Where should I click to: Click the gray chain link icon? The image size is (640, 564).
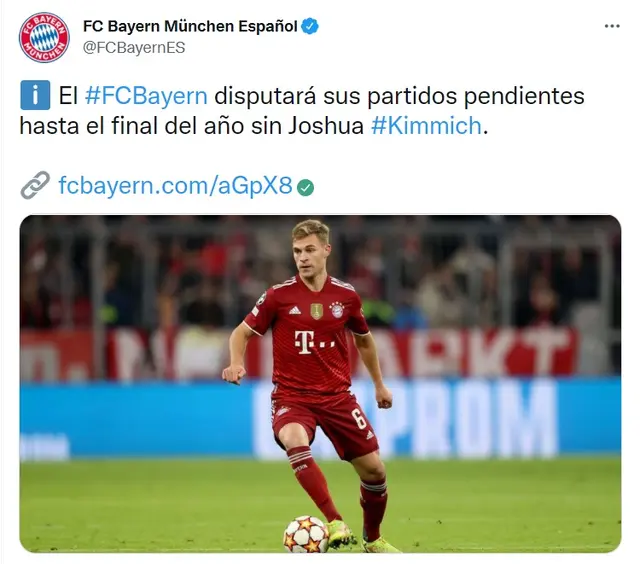pos(35,185)
